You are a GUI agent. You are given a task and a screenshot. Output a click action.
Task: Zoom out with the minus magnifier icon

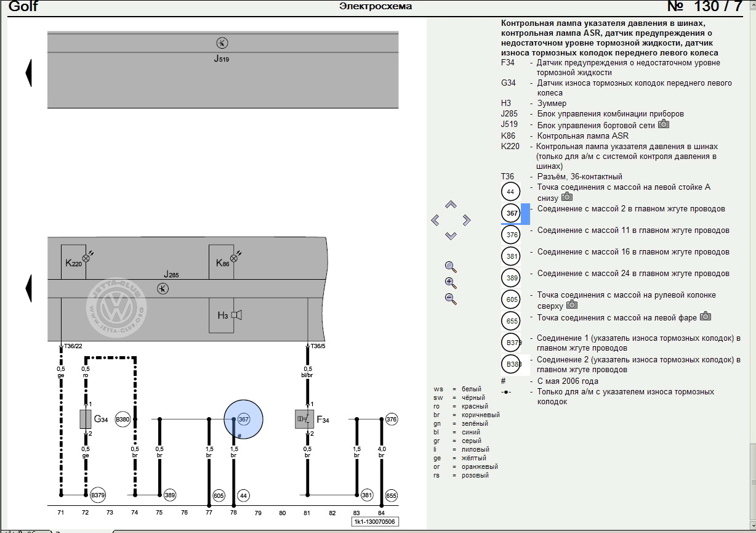pyautogui.click(x=451, y=299)
